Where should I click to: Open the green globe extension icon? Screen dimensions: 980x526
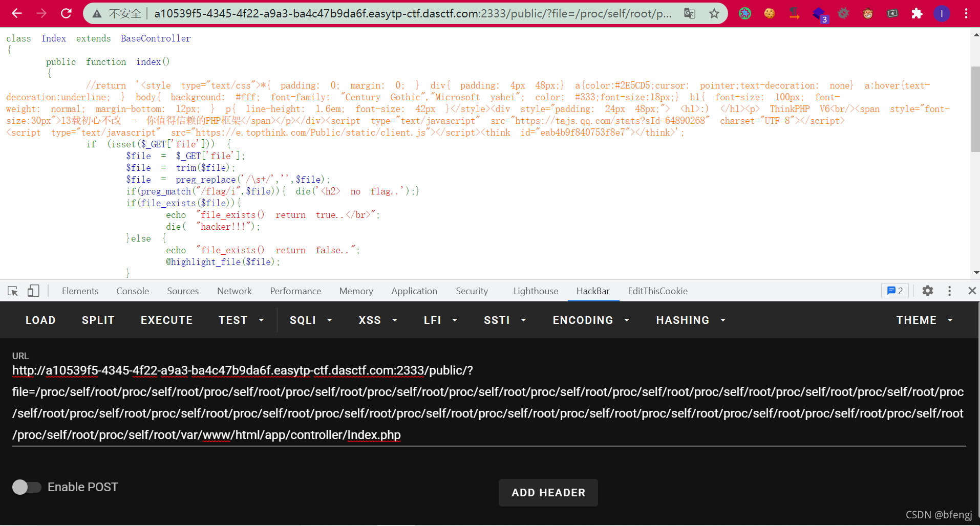745,14
